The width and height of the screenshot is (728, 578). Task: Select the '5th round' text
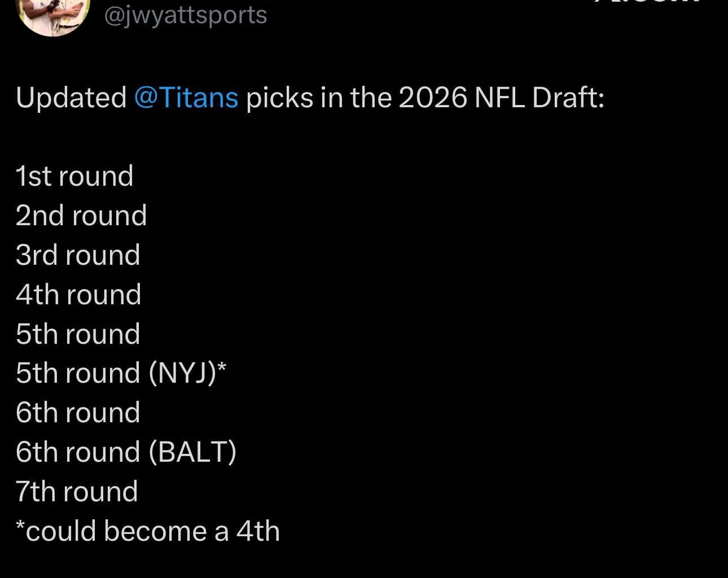pos(77,334)
